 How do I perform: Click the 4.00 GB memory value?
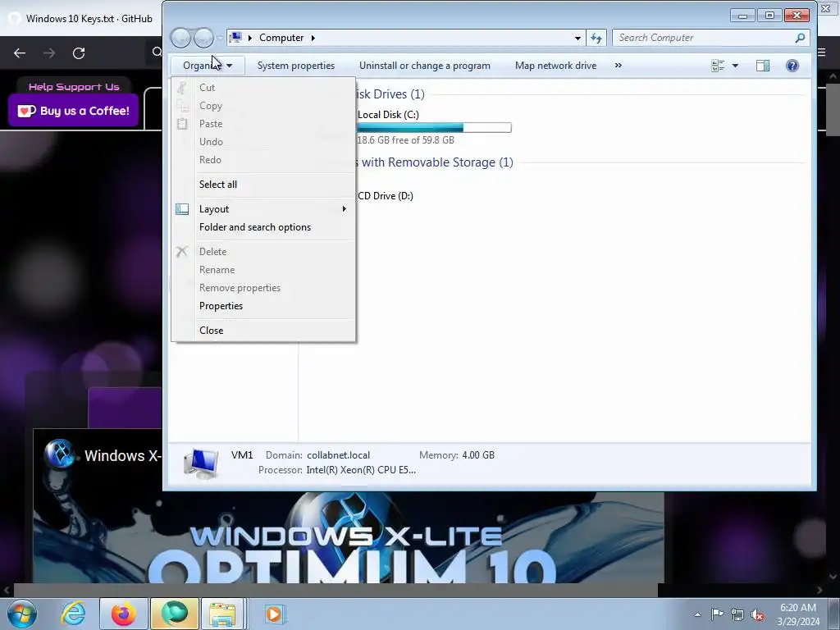point(478,455)
